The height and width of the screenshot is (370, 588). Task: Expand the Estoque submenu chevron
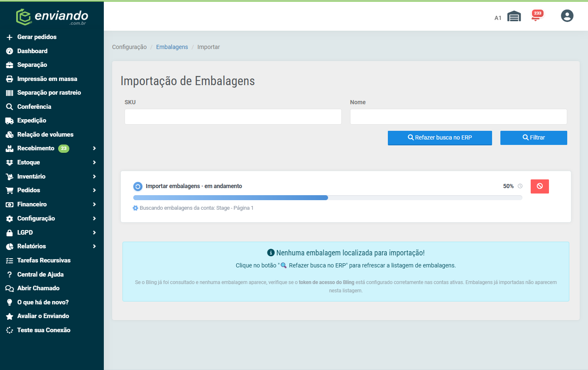point(94,162)
